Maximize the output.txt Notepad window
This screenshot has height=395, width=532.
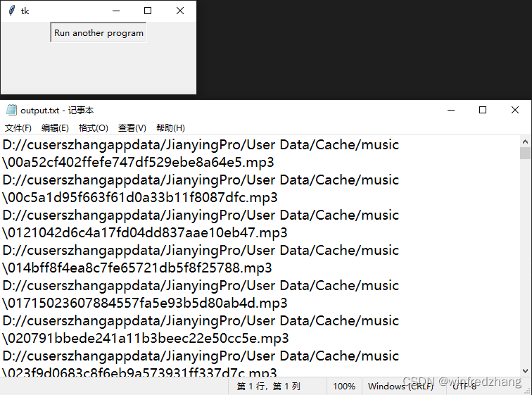483,110
